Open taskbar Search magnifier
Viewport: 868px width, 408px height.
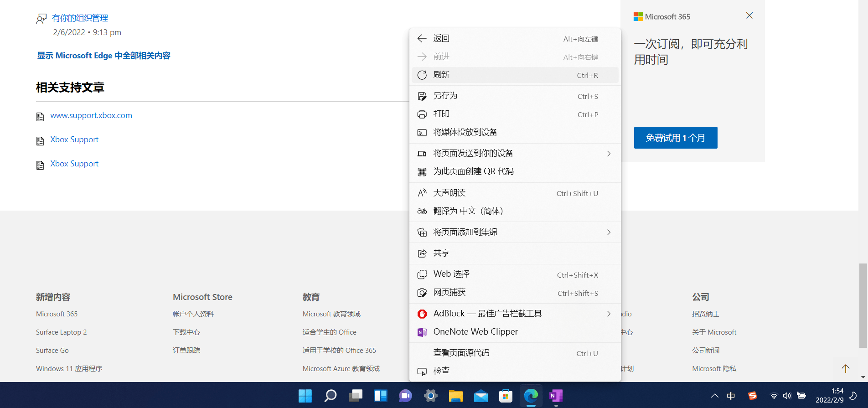(x=330, y=396)
